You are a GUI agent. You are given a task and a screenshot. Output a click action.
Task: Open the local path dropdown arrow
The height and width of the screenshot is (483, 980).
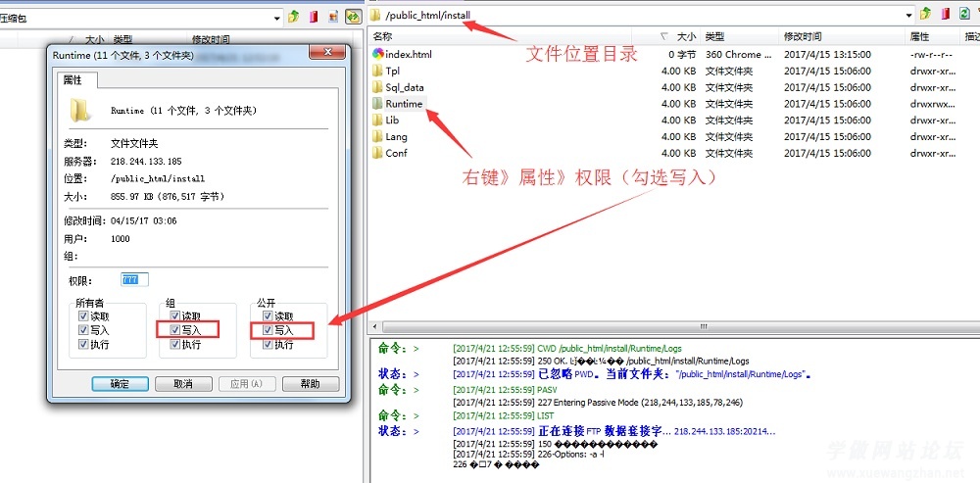coord(278,17)
